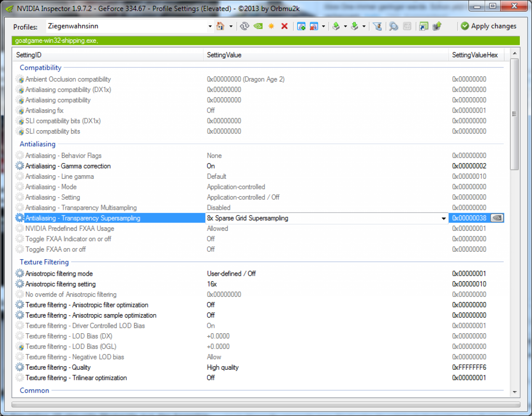Click the NVIDIA icon beside hex value 0x00000038
532x416 pixels.
[x=497, y=218]
